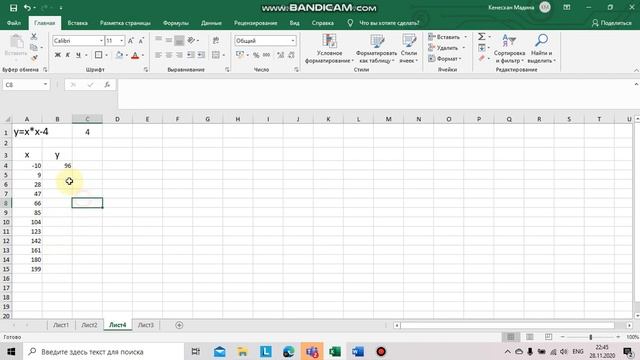Click the Copy icon in the clipboard group
The width and height of the screenshot is (640, 360).
[x=34, y=47]
